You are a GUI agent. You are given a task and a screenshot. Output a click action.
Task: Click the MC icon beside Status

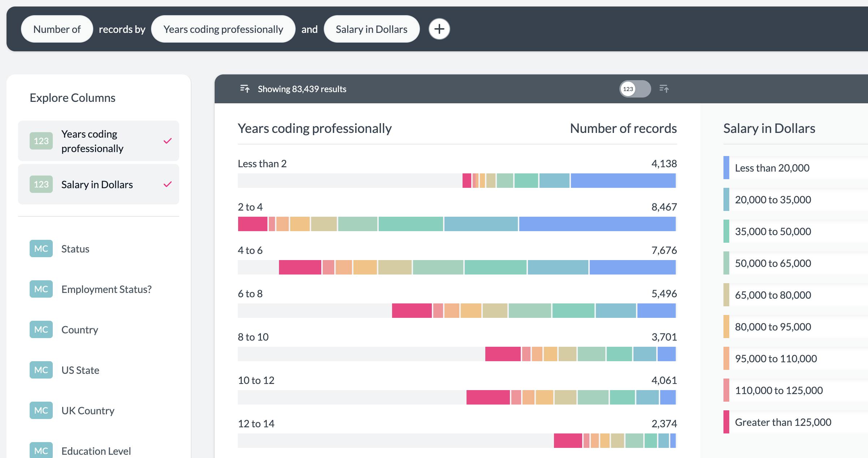point(41,249)
